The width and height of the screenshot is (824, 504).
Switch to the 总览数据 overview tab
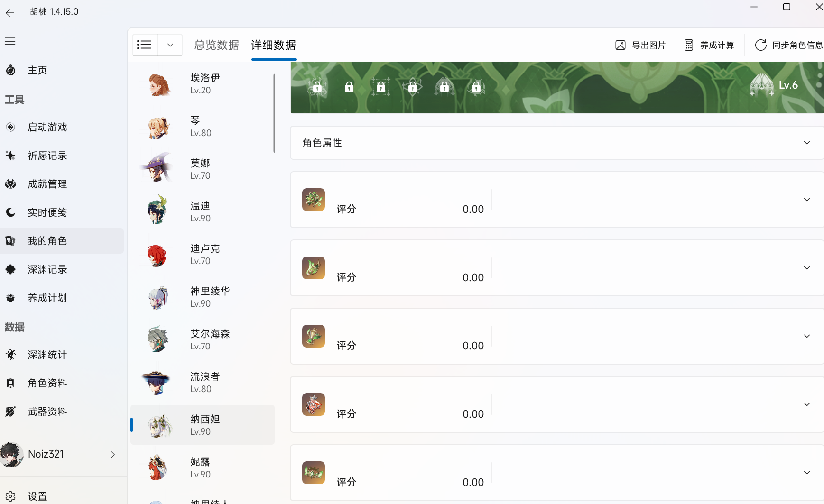pyautogui.click(x=216, y=45)
